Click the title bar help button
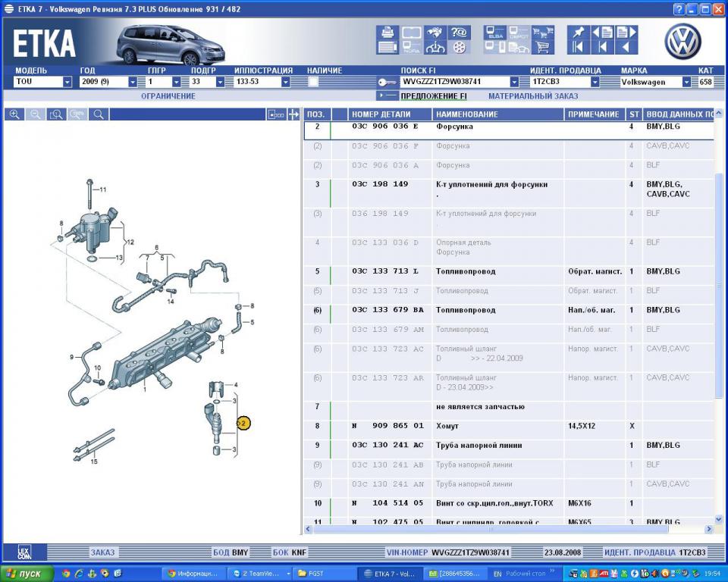728x582 pixels. (679, 9)
